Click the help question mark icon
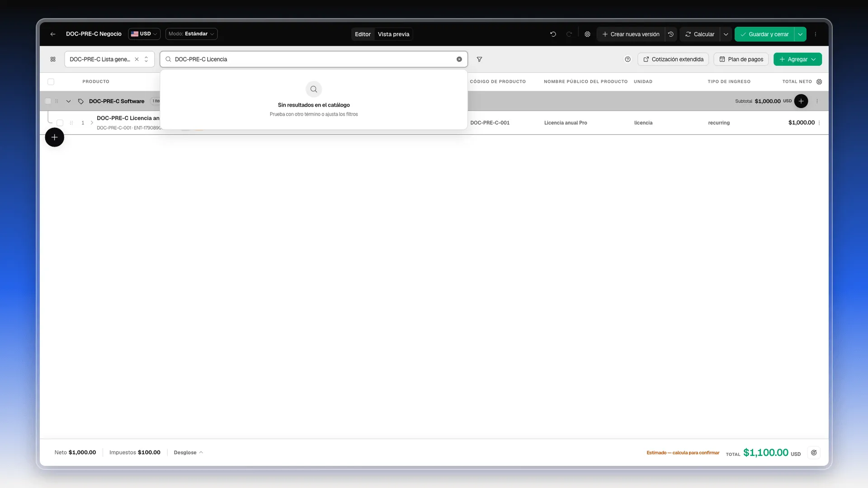 click(x=627, y=59)
